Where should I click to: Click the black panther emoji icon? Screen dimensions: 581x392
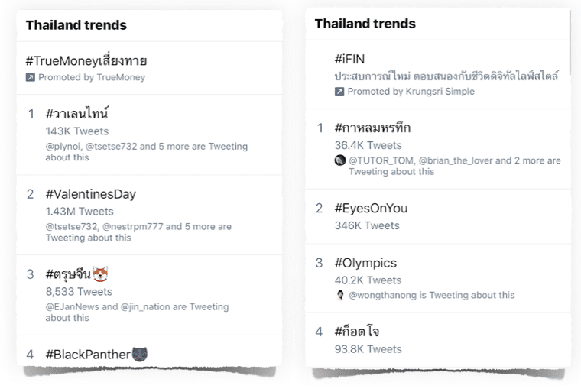[140, 354]
